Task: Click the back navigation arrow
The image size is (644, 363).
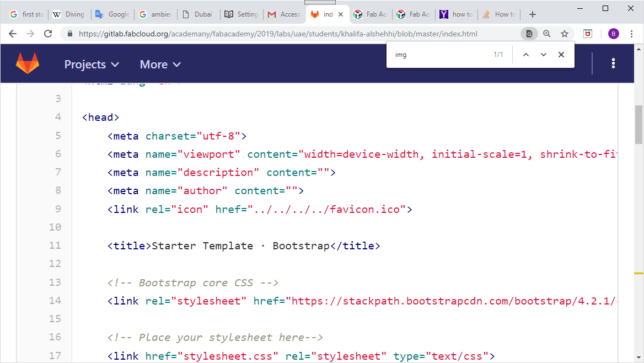Action: tap(12, 33)
